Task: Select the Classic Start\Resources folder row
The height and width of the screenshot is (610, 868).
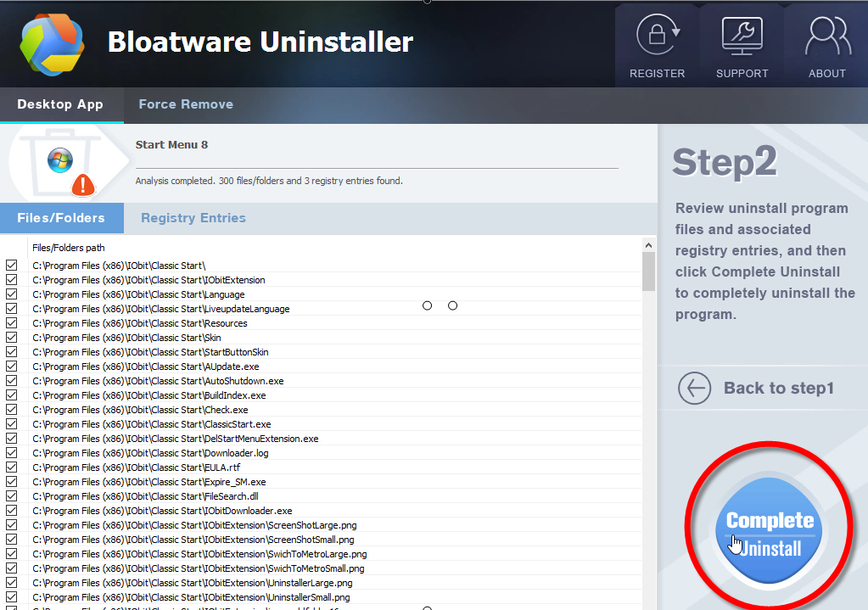Action: [321, 323]
